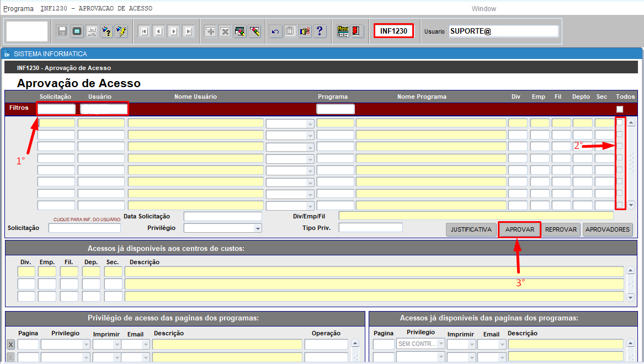
Task: Go to next record using toolbar arrow
Action: tap(174, 31)
